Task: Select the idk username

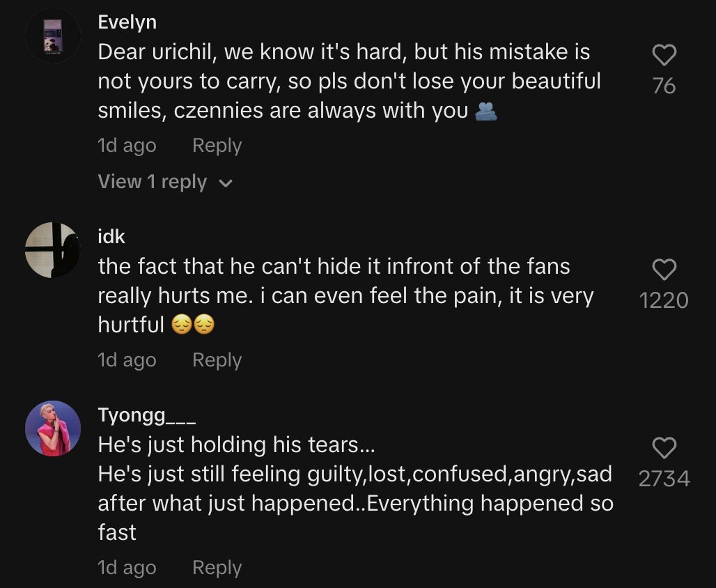Action: (x=111, y=237)
